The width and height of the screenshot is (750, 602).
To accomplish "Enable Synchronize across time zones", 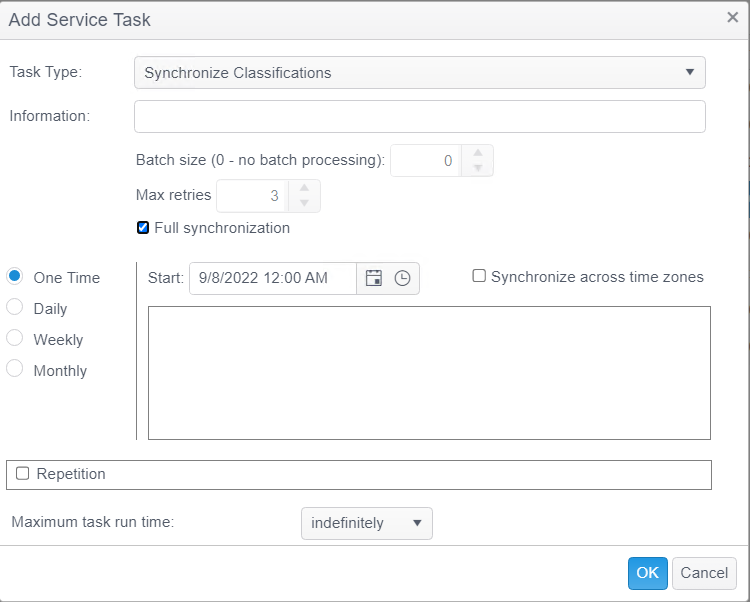I will [x=479, y=277].
